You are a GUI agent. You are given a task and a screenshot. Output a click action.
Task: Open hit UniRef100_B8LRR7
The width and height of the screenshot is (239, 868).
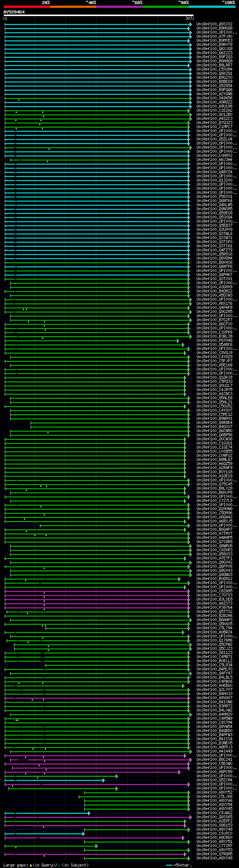point(214,65)
